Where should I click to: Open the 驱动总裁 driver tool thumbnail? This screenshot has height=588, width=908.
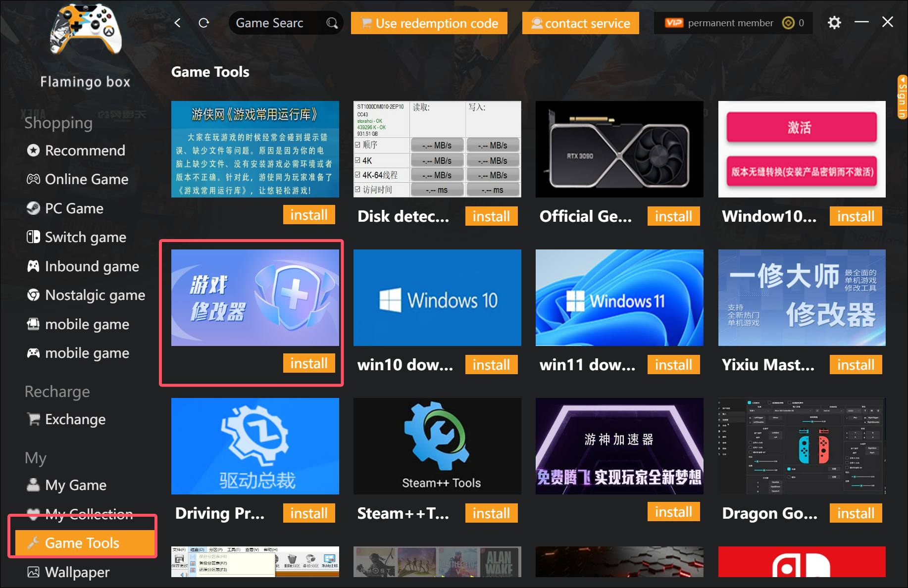coord(255,446)
